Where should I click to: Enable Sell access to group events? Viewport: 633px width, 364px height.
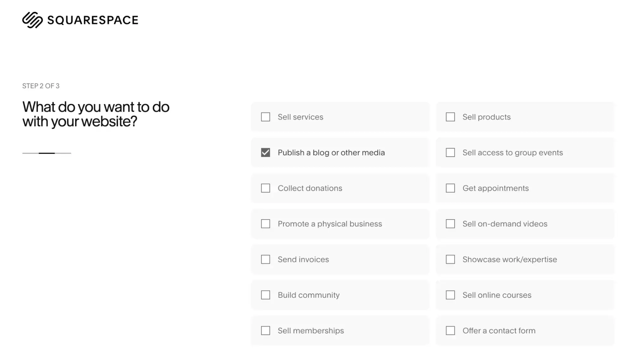450,152
